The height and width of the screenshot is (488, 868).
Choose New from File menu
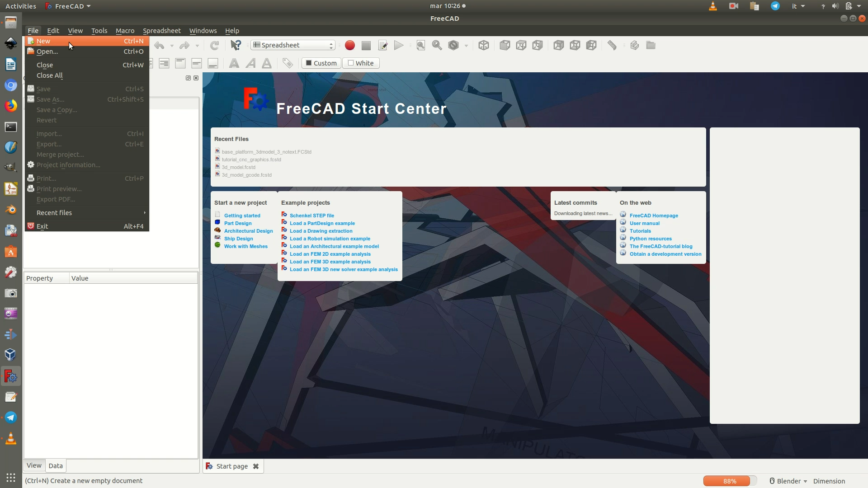(x=87, y=41)
